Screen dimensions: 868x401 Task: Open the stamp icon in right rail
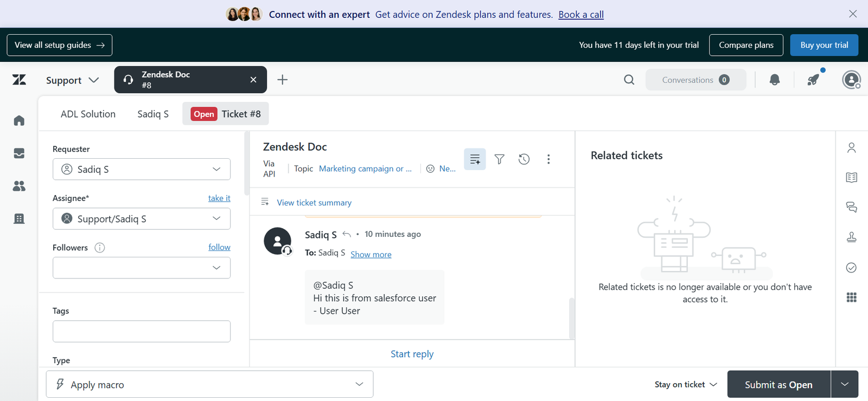pyautogui.click(x=852, y=237)
